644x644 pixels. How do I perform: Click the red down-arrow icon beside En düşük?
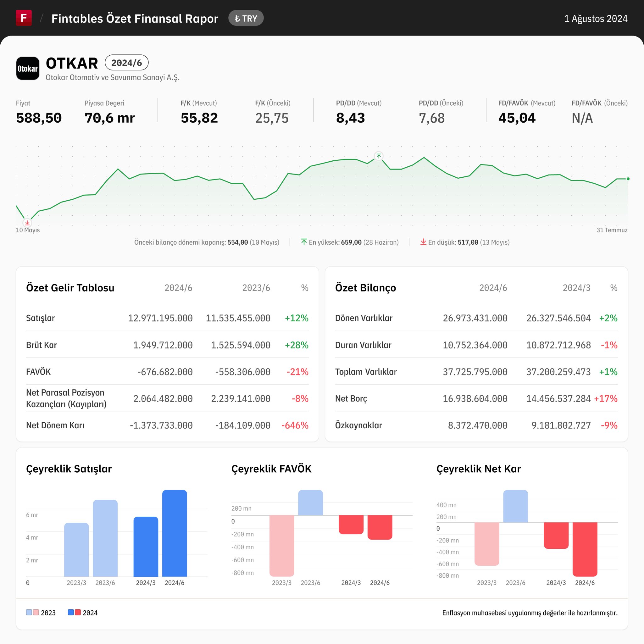pyautogui.click(x=423, y=242)
